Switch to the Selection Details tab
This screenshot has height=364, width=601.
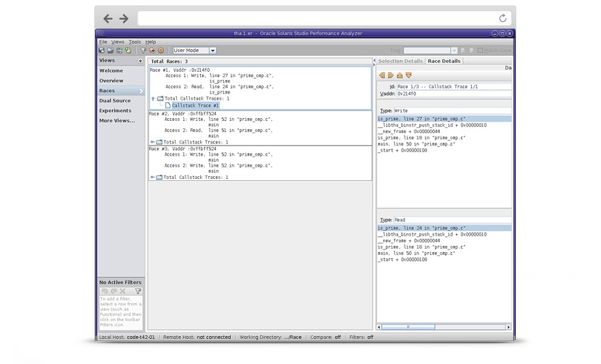(400, 61)
